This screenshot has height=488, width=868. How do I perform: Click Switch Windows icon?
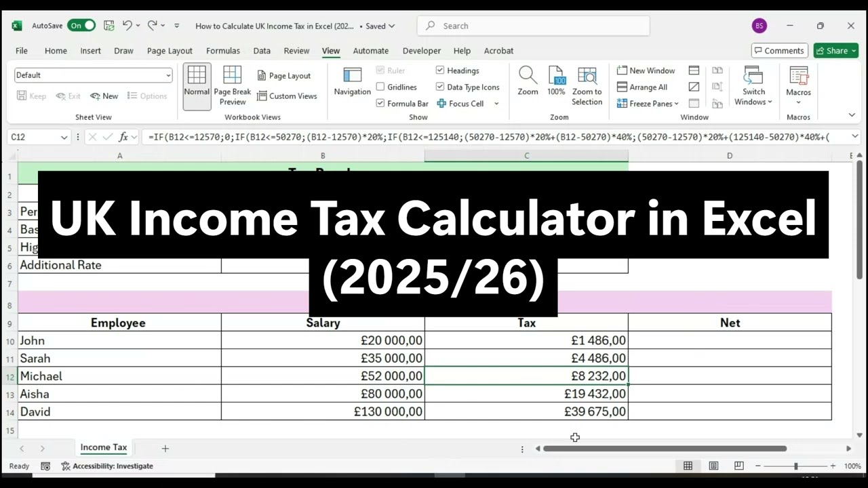pos(753,77)
